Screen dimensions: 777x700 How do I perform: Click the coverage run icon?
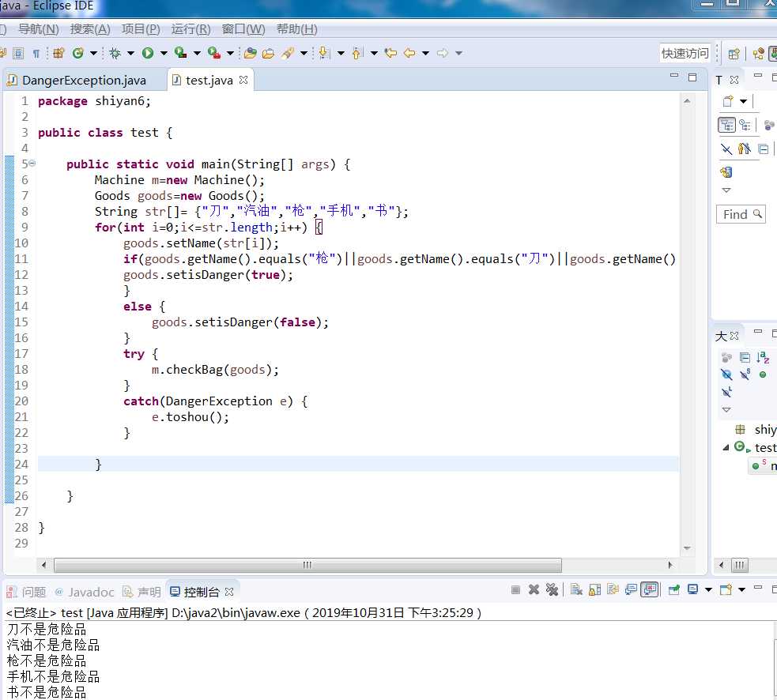click(x=181, y=53)
